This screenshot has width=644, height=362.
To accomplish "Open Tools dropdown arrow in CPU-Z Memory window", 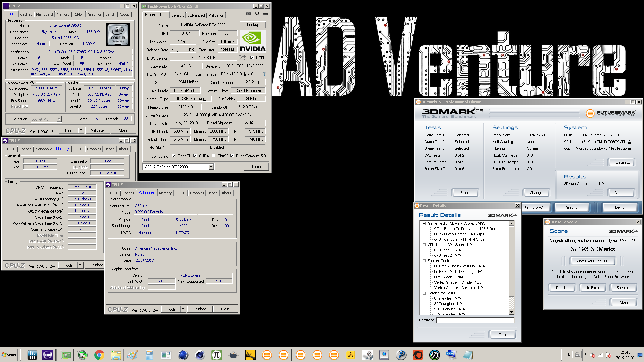I will pyautogui.click(x=80, y=265).
